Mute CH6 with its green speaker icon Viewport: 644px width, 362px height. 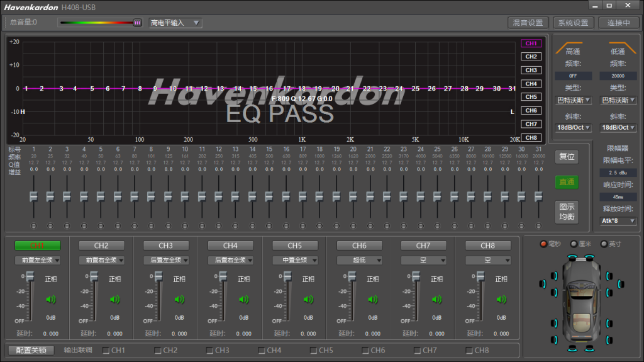coord(372,300)
